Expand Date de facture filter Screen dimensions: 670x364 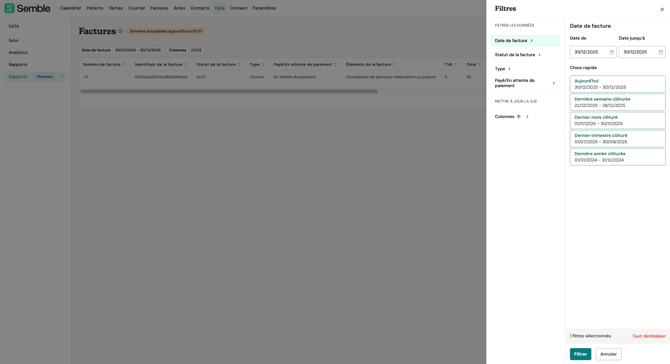point(525,41)
